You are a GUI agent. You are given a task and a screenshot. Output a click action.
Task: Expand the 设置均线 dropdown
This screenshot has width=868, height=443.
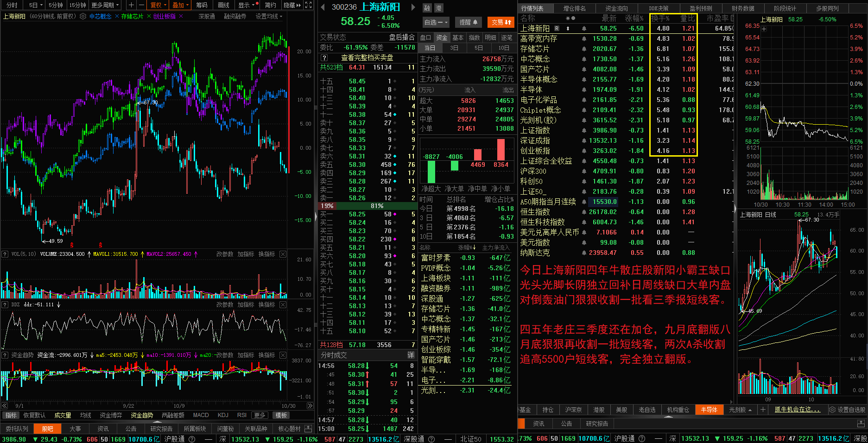coord(269,16)
